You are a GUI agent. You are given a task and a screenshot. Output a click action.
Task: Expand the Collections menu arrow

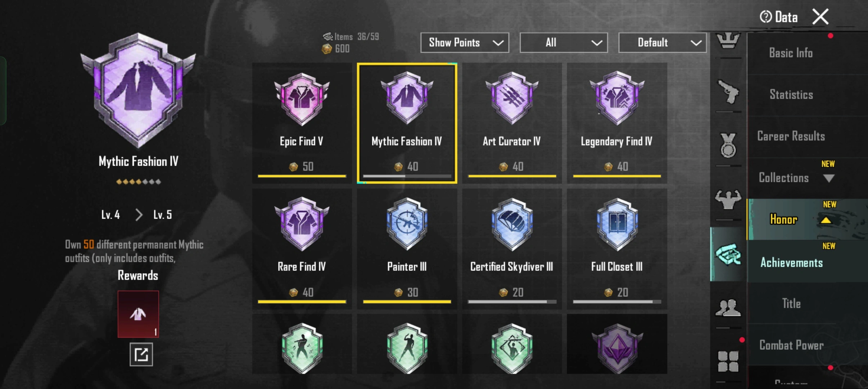(828, 178)
